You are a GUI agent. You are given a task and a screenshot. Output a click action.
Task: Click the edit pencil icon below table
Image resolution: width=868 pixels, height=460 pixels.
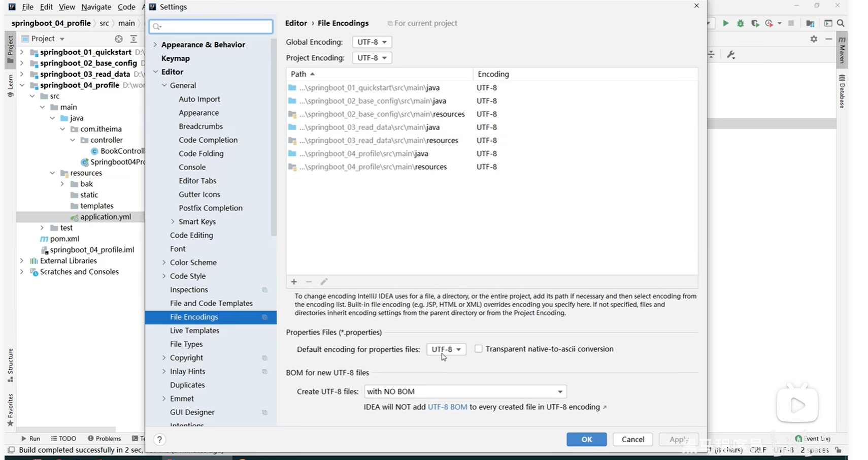(324, 282)
